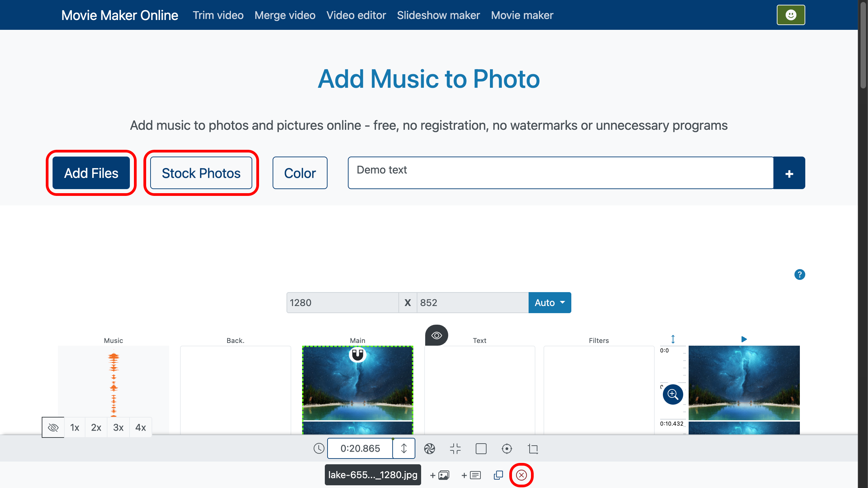Open Movie maker in top navigation
This screenshot has width=868, height=488.
[x=522, y=15]
